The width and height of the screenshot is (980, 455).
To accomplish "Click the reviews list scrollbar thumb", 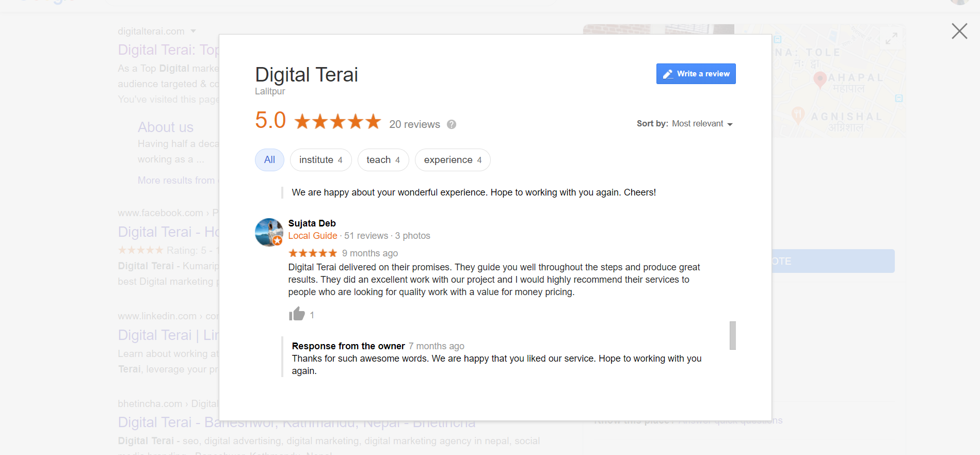I will pos(732,335).
